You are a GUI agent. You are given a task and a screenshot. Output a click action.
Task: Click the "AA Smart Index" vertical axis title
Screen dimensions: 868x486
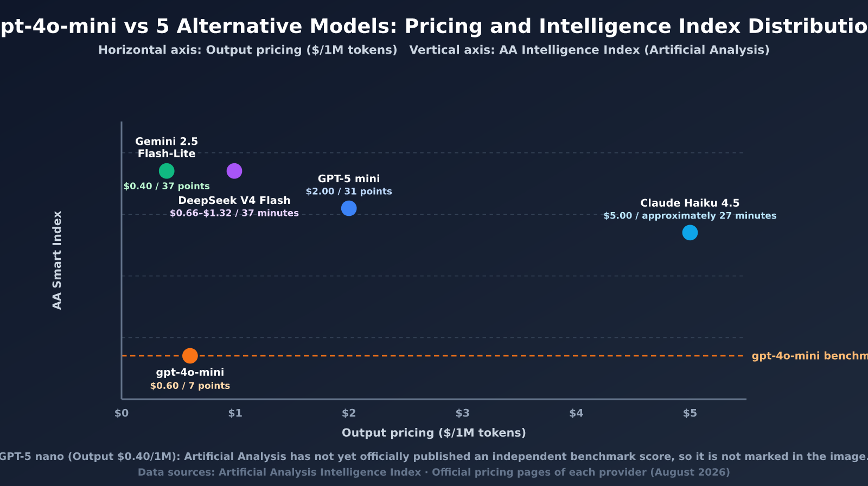pyautogui.click(x=57, y=260)
